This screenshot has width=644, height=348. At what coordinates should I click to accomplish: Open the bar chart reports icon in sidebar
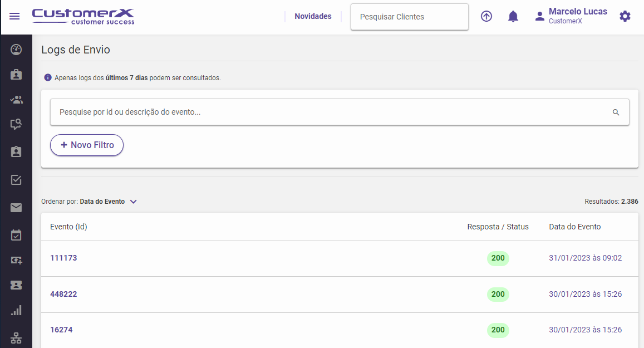point(16,310)
